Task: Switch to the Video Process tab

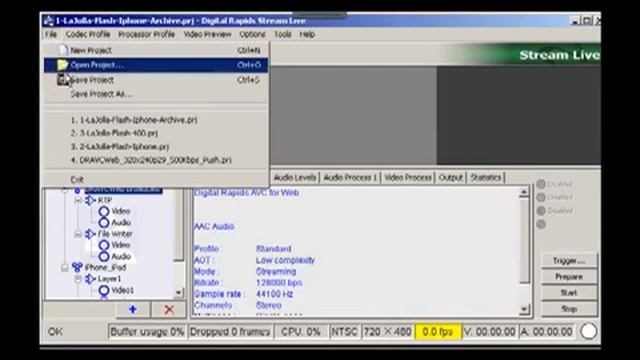Action: point(408,178)
